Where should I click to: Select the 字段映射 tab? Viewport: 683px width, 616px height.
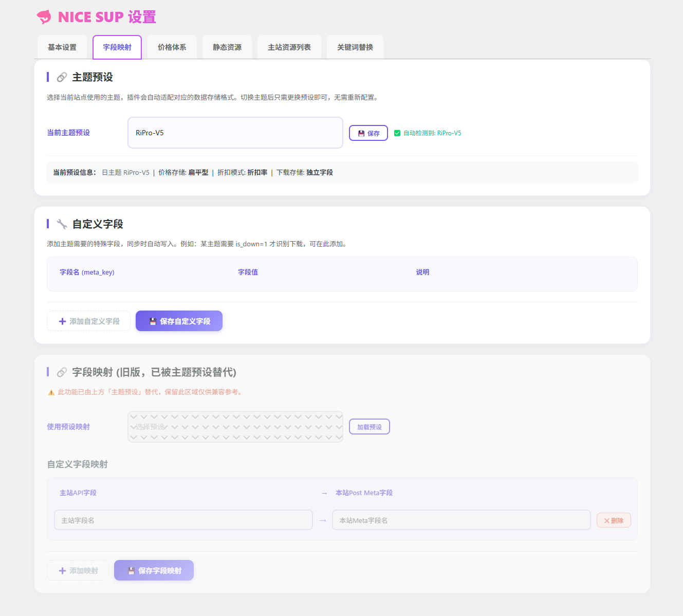117,47
